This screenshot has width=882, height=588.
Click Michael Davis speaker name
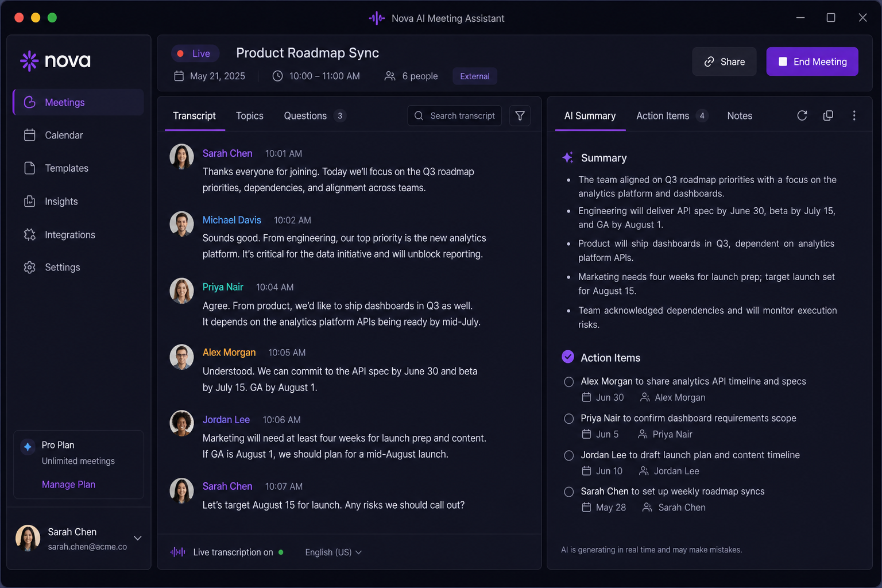click(232, 220)
